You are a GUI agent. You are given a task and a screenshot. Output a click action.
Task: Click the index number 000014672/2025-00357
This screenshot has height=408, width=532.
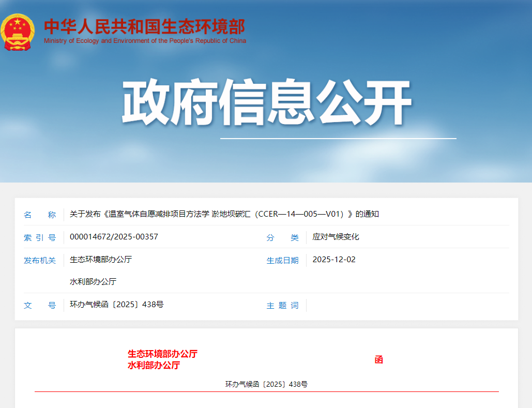(114, 237)
